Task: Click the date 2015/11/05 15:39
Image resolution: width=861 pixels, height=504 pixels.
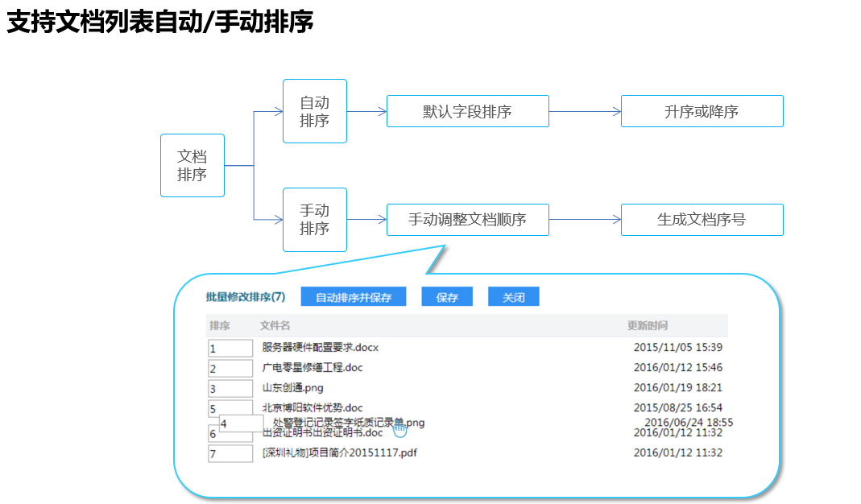Action: coord(678,348)
